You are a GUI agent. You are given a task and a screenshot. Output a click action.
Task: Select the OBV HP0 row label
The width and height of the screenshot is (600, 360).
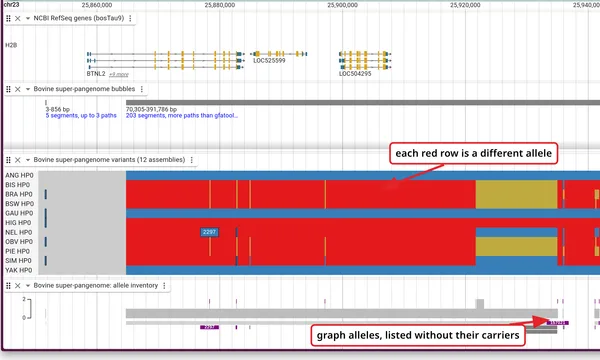[x=19, y=242]
